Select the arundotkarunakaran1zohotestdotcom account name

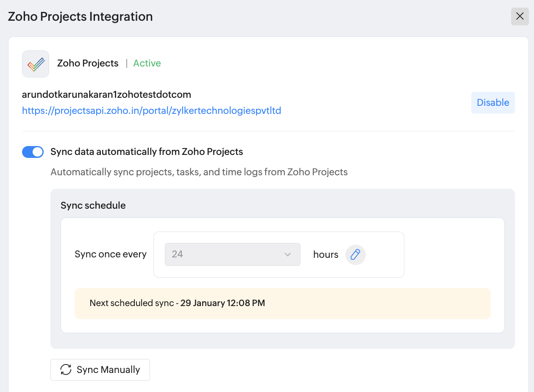(x=106, y=94)
